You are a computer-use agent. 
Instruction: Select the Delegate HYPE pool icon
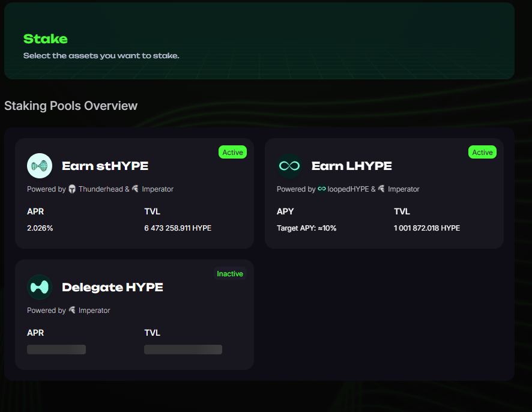tap(40, 287)
